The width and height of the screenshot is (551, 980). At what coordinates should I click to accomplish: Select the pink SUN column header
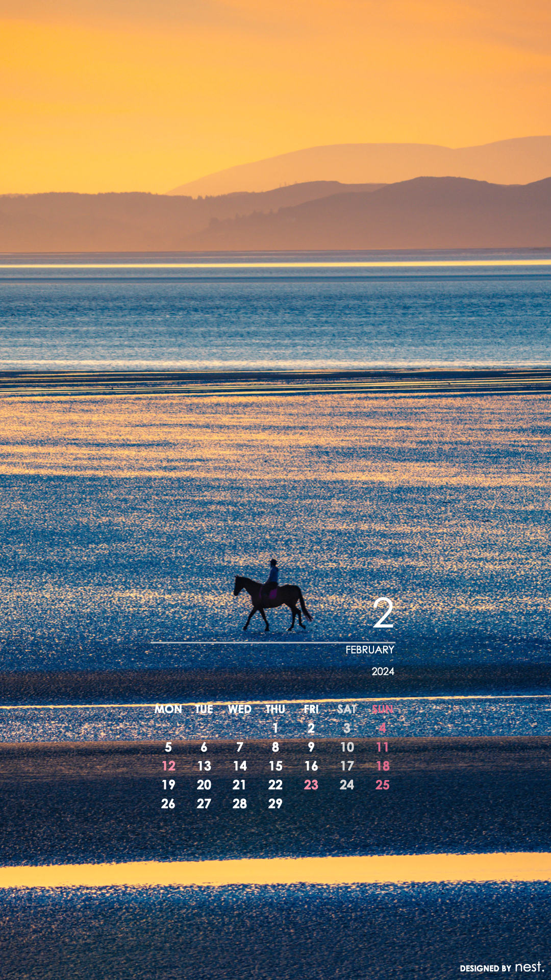[382, 709]
